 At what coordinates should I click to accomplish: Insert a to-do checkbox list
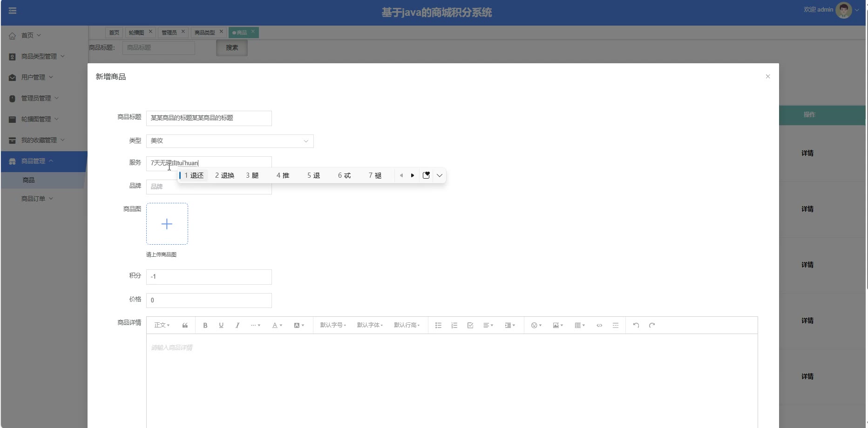pyautogui.click(x=470, y=326)
